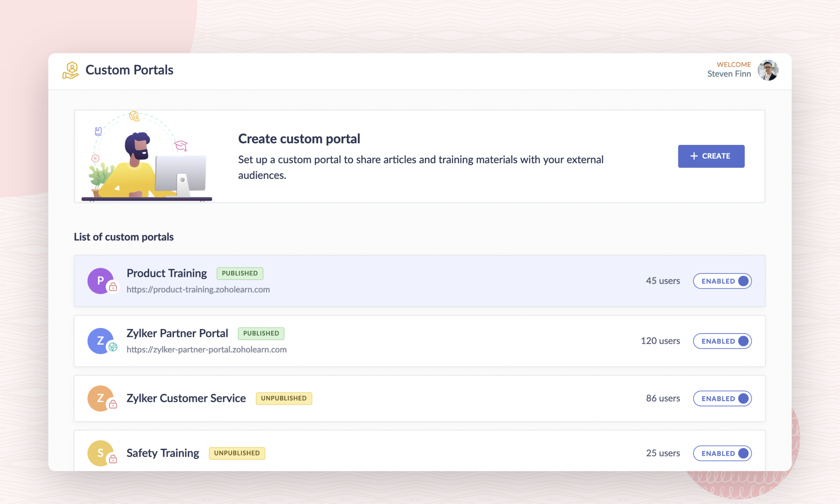Open the Zylker Customer Service portal title
Viewport: 840px width, 504px height.
[x=186, y=398]
